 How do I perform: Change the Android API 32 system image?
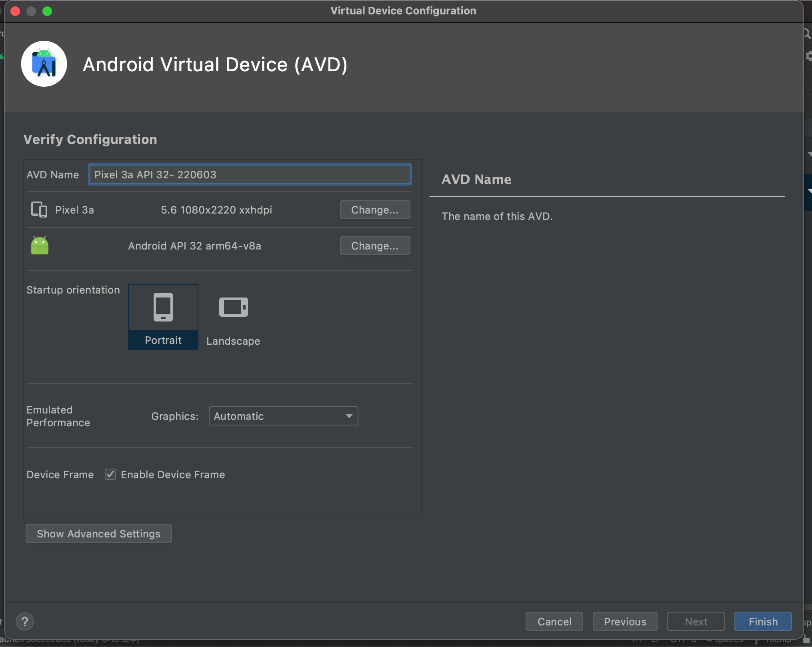(375, 246)
